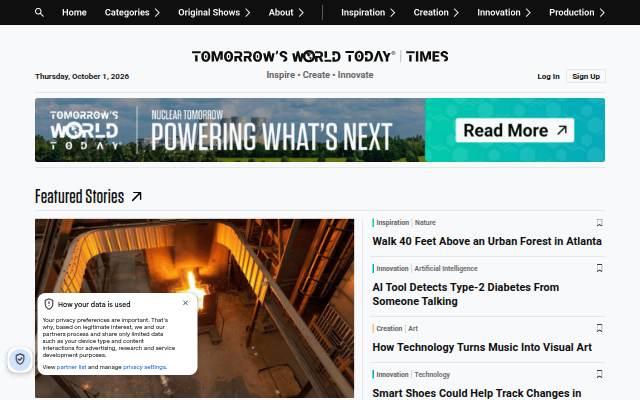This screenshot has width=640, height=400.
Task: Expand the chevron beside Original Shows
Action: pyautogui.click(x=247, y=13)
